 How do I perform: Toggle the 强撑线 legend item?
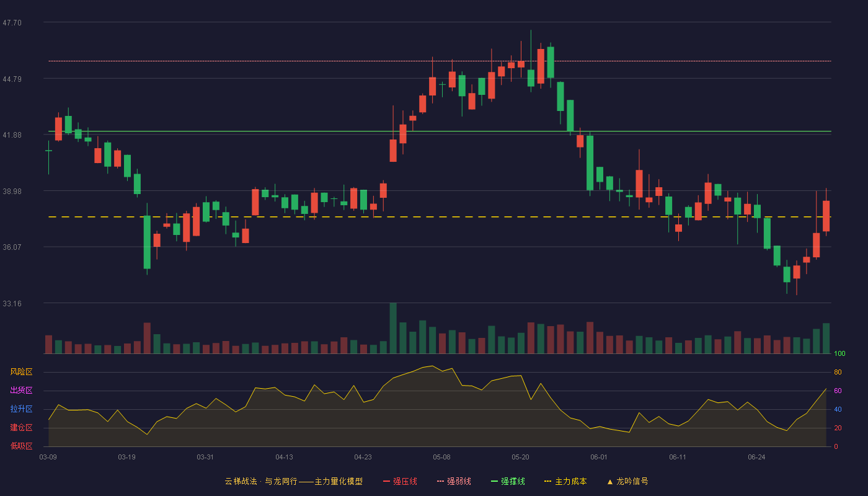[508, 481]
